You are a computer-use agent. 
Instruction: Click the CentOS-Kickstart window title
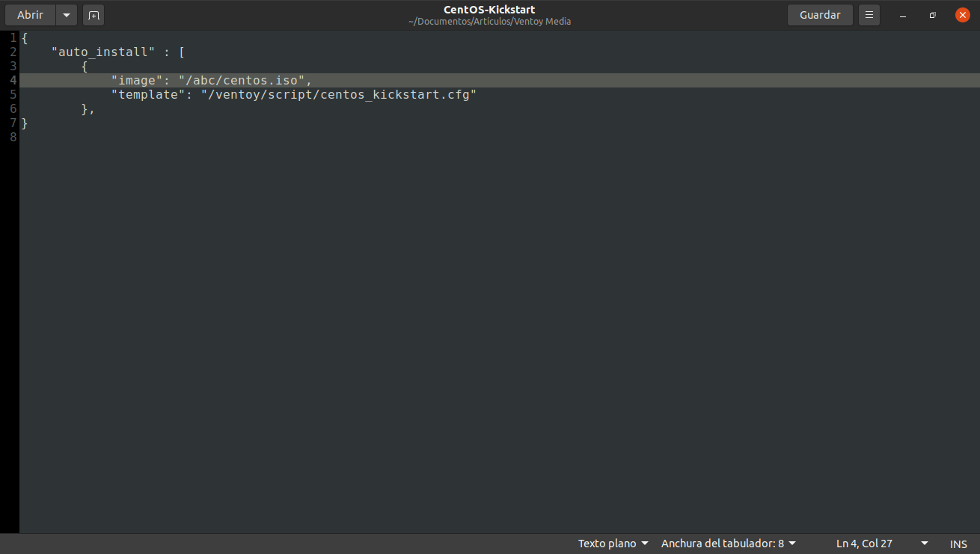(x=489, y=10)
